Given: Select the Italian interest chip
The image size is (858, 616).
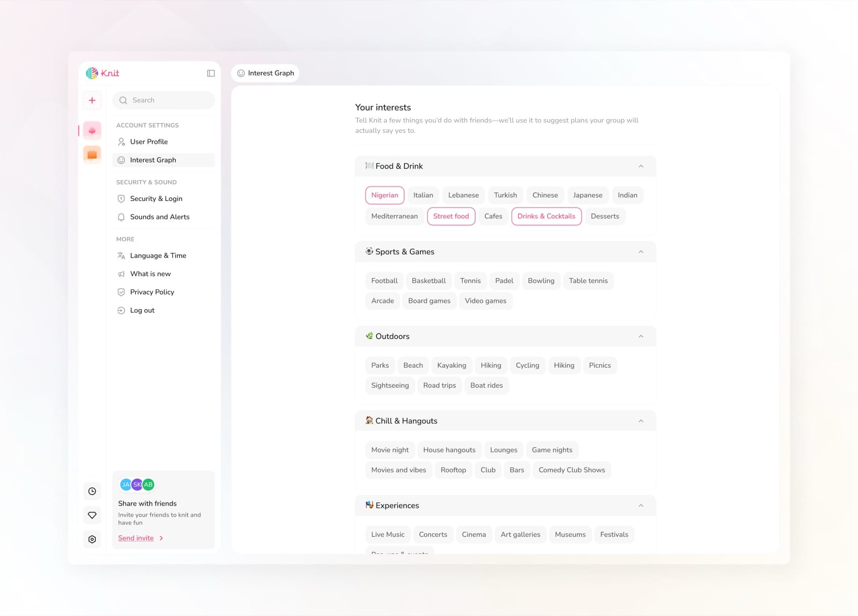Looking at the screenshot, I should click(x=423, y=195).
